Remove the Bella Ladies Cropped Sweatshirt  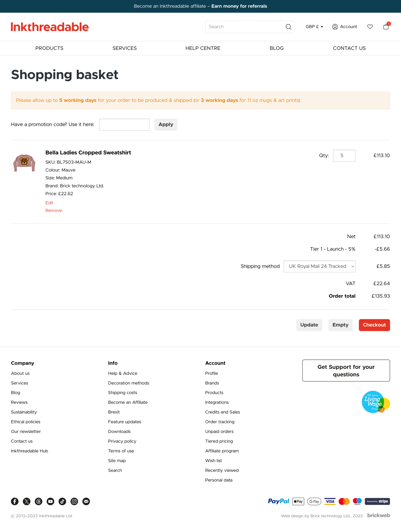(x=54, y=210)
